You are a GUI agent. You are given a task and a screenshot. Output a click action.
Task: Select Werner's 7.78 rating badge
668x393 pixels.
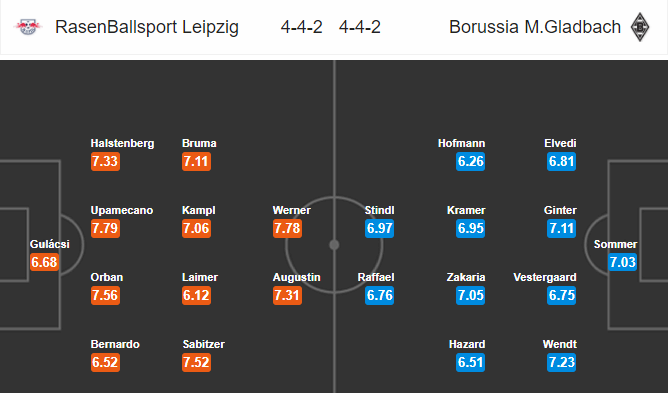tap(287, 228)
